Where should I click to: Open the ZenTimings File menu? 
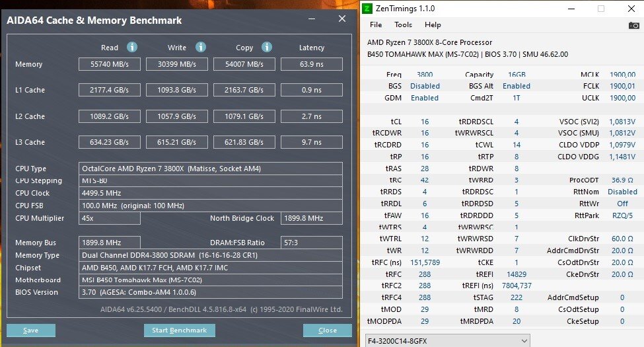[376, 24]
